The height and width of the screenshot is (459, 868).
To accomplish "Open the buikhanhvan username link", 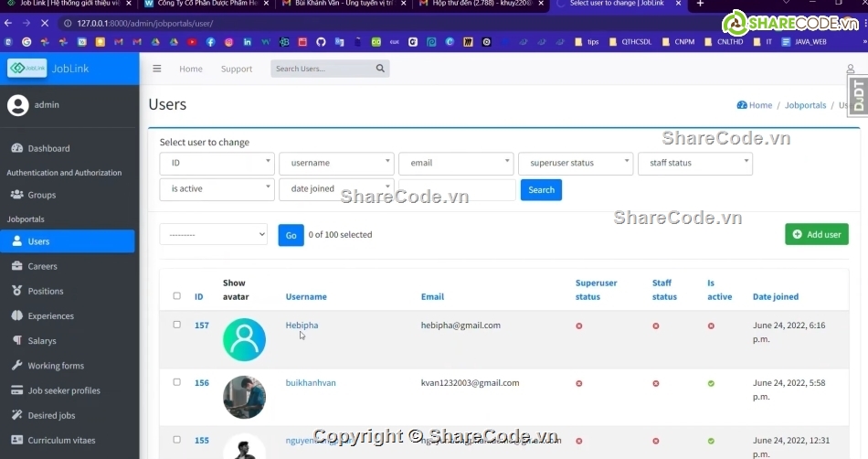I will coord(311,382).
